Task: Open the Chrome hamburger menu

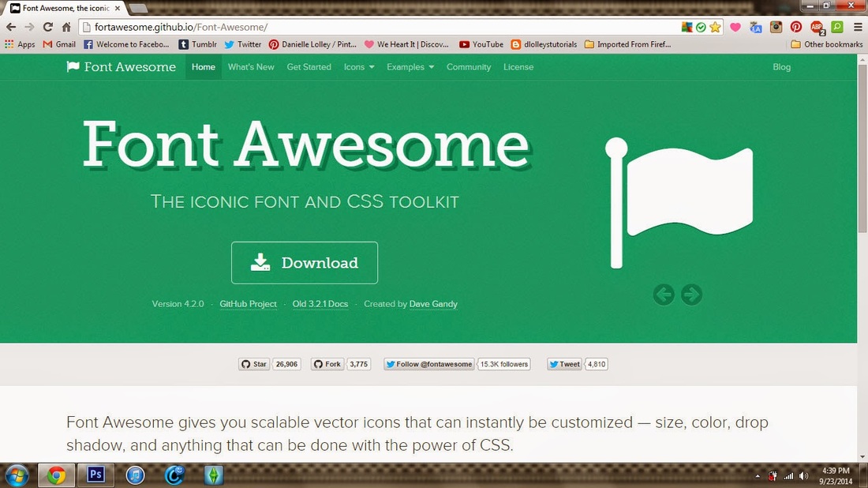Action: [858, 27]
